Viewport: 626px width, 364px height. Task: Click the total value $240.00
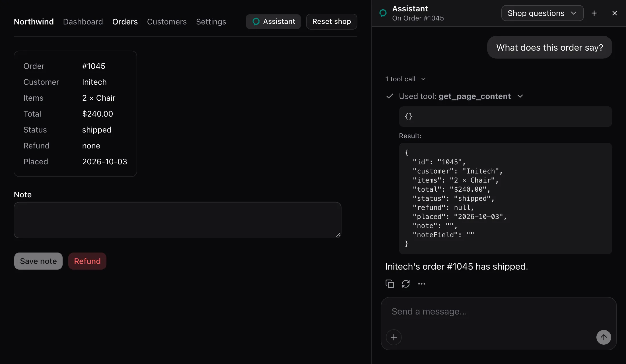tap(97, 114)
